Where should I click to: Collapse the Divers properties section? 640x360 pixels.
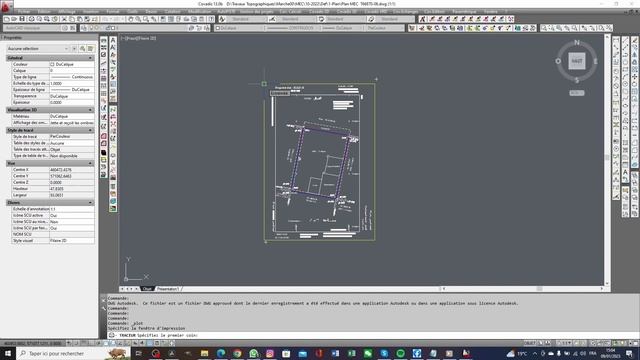(x=91, y=202)
